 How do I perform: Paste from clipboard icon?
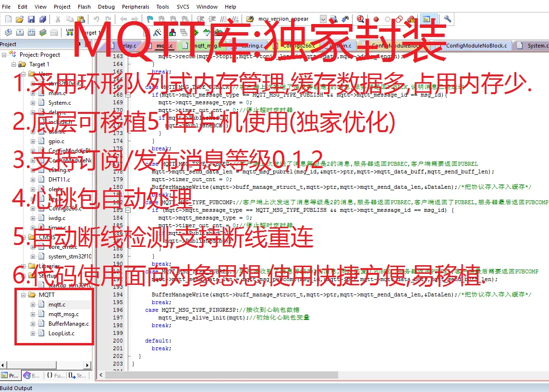pos(81,19)
